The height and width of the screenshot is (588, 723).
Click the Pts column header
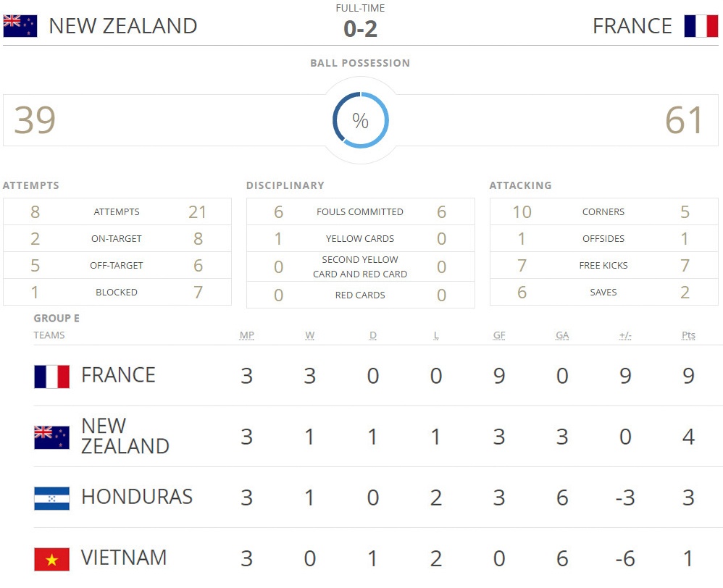[x=688, y=335]
